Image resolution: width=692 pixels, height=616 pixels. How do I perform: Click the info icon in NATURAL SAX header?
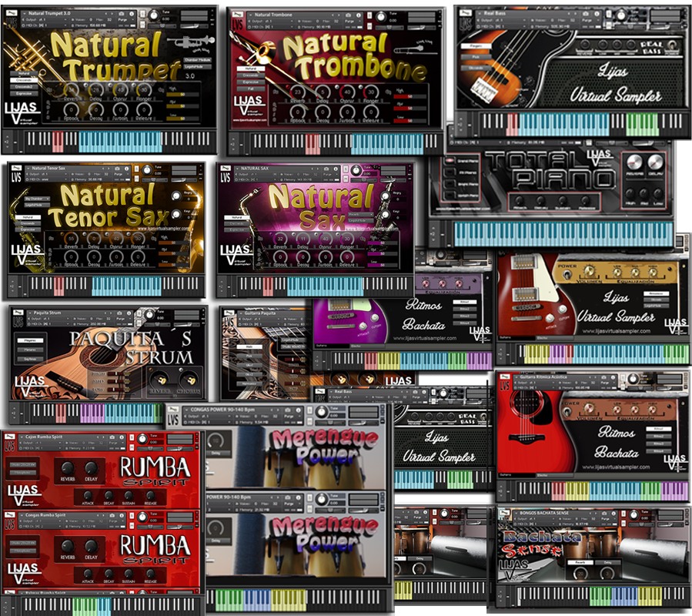336,169
